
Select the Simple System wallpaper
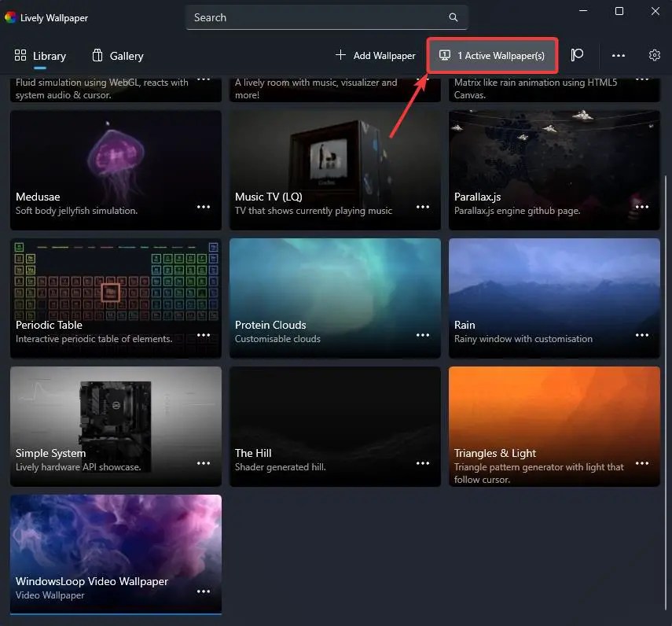point(116,426)
